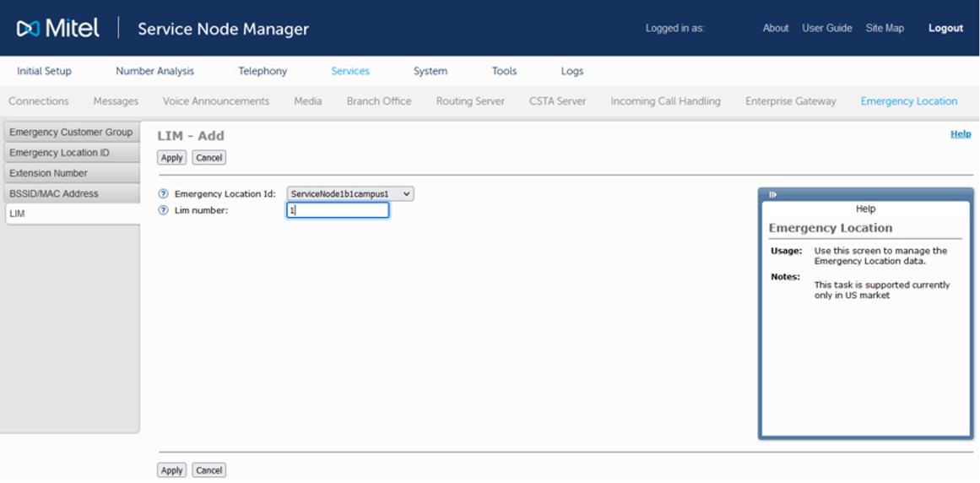980x483 pixels.
Task: Switch to Incoming Call Handling tab
Action: (x=665, y=101)
